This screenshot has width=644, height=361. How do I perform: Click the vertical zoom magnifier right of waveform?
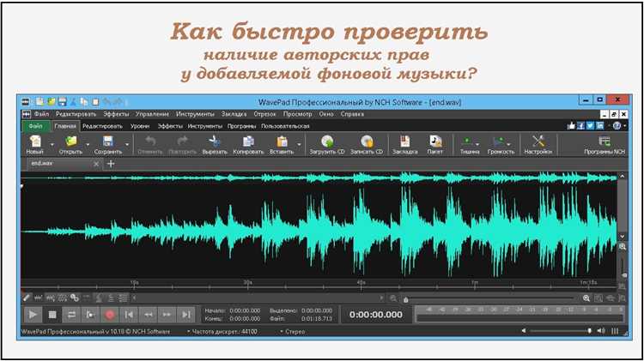(x=623, y=247)
